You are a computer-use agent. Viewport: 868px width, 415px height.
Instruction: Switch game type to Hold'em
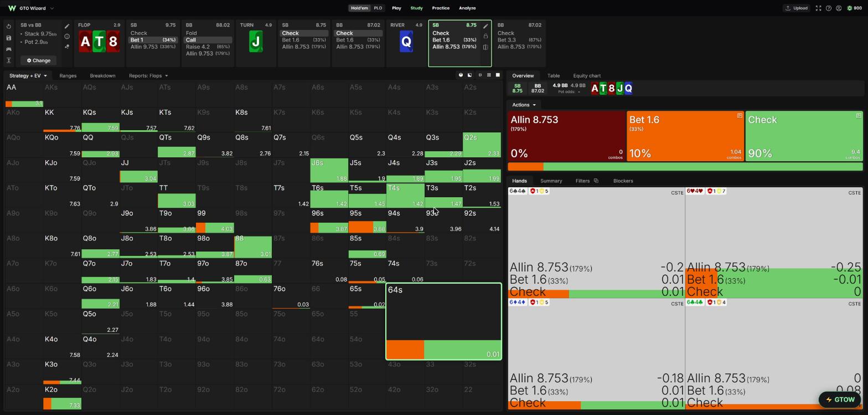(359, 8)
